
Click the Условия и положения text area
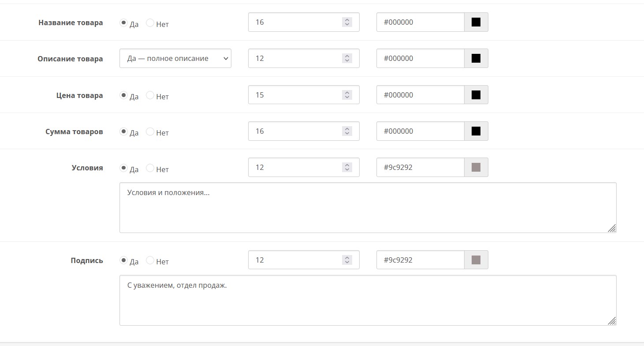pyautogui.click(x=367, y=207)
